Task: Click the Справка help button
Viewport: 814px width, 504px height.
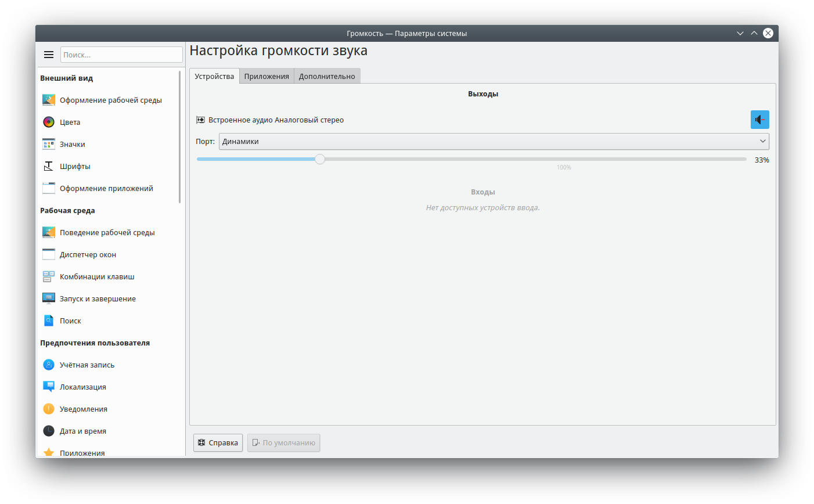Action: 218,442
